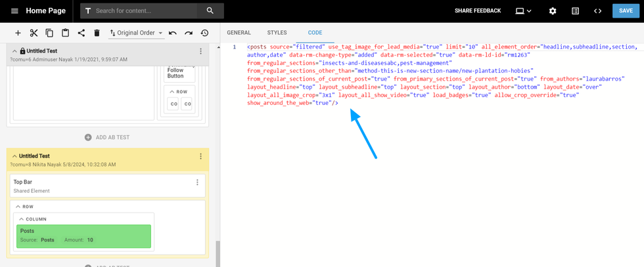Click the cut scissors icon
Viewport: 644px width, 267px height.
pos(34,33)
